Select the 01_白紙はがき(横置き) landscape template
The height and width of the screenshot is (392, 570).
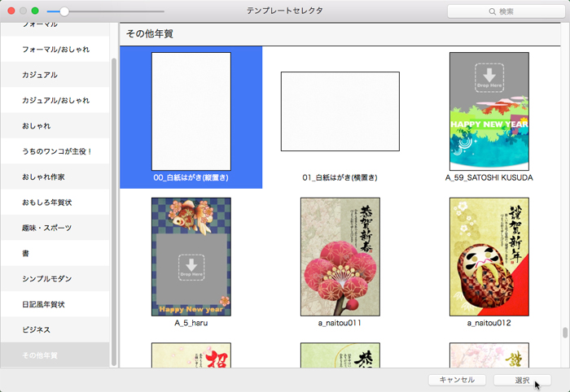340,111
